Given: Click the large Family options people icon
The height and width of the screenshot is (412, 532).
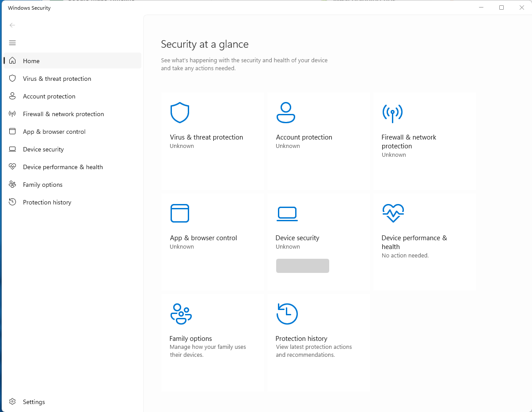Looking at the screenshot, I should 181,314.
